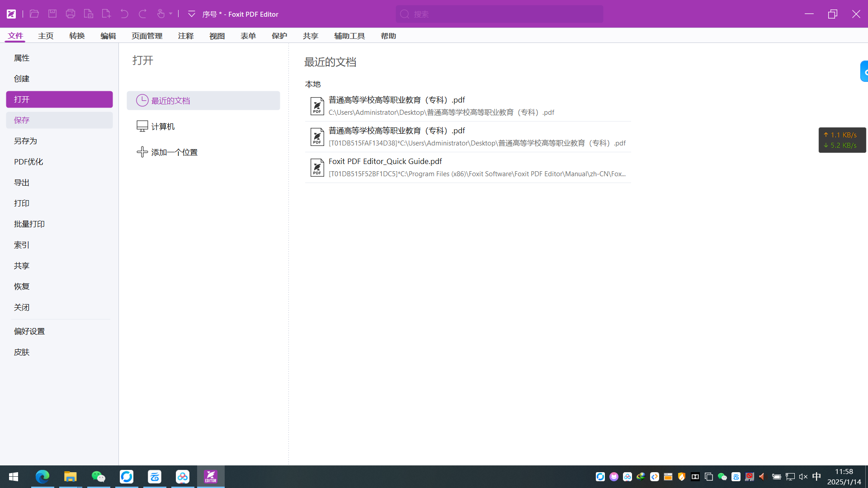Select 打印 in the file menu
Image resolution: width=868 pixels, height=488 pixels.
(x=59, y=203)
